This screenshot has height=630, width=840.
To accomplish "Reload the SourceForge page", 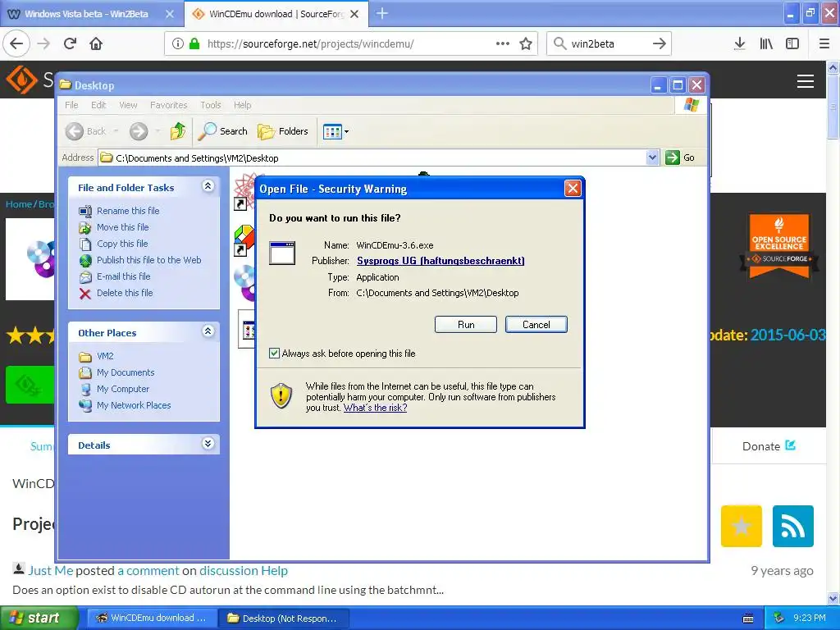I will (x=71, y=43).
